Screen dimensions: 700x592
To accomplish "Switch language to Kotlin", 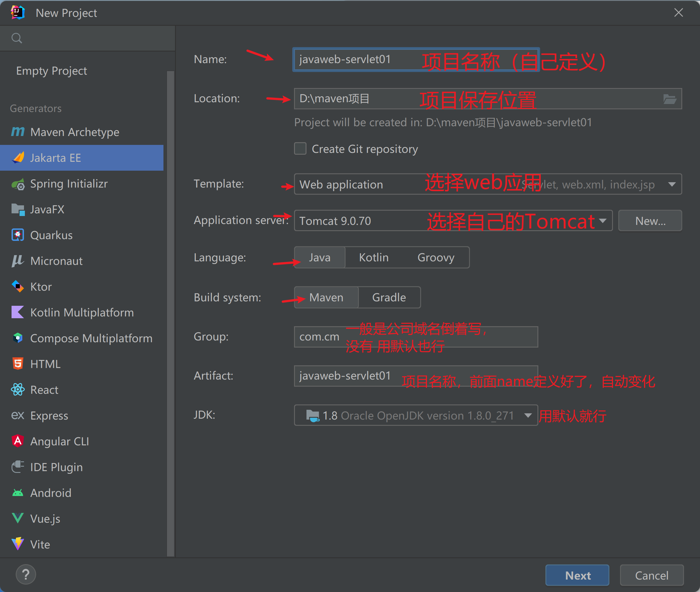I will 373,258.
